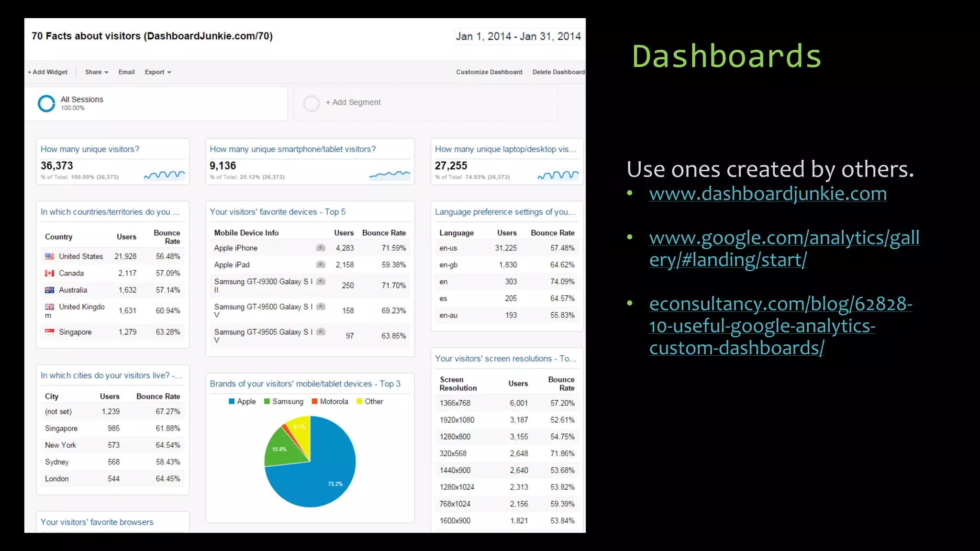Click the Australia flag icon
Image resolution: width=980 pixels, height=551 pixels.
pos(49,290)
